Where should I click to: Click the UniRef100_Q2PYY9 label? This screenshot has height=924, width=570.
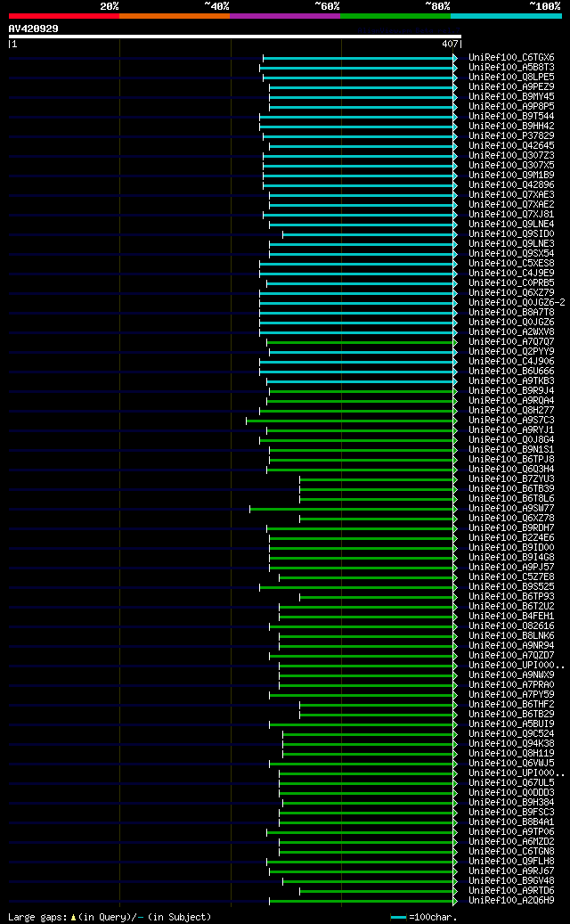(x=511, y=352)
